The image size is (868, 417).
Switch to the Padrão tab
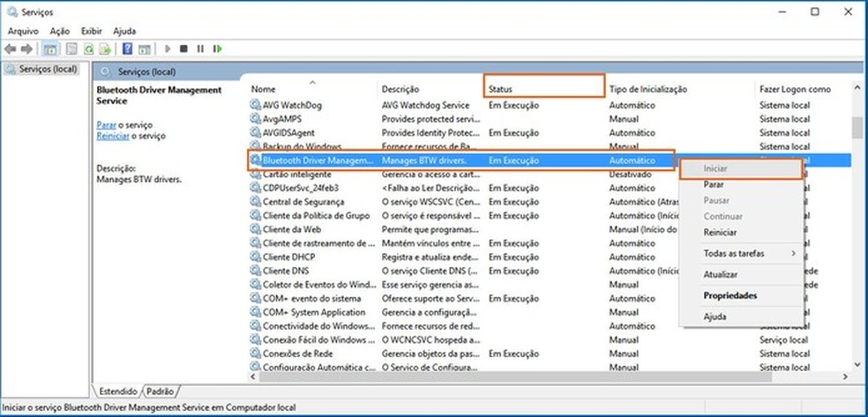160,391
